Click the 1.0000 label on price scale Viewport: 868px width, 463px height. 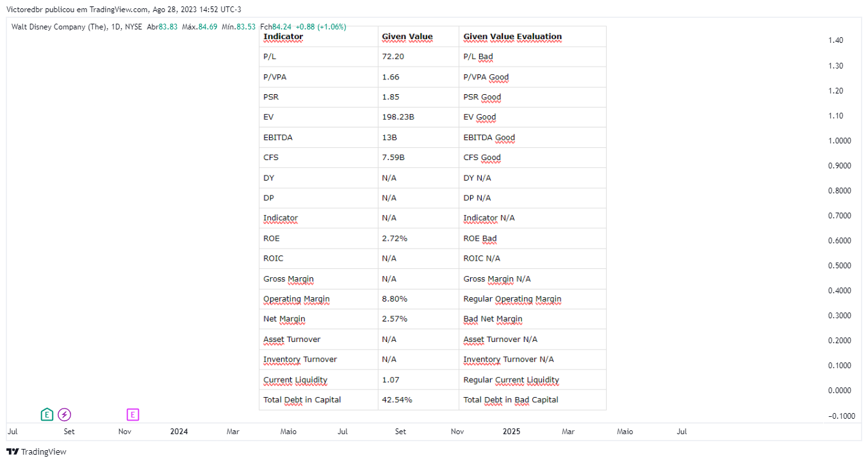pyautogui.click(x=839, y=141)
